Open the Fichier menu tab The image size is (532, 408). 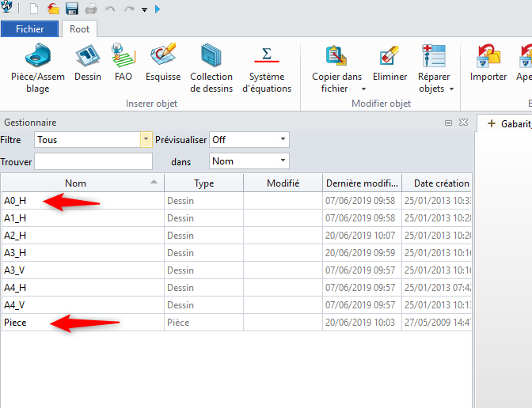(29, 29)
